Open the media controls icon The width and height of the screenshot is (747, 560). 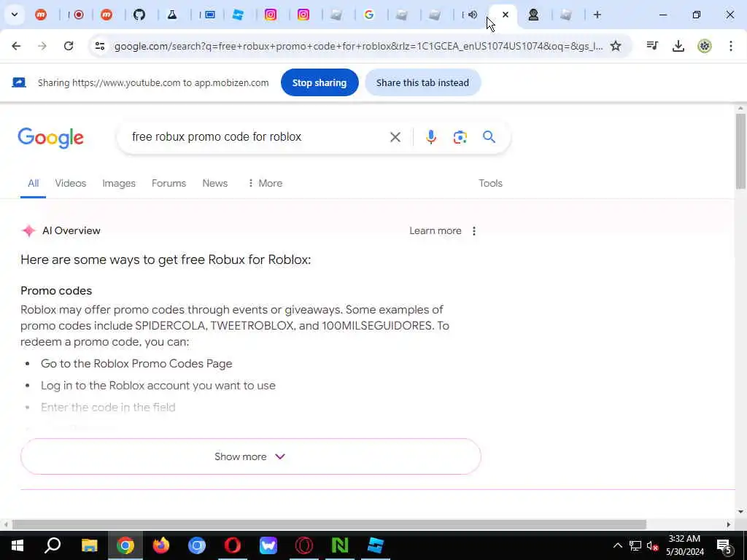(x=652, y=46)
